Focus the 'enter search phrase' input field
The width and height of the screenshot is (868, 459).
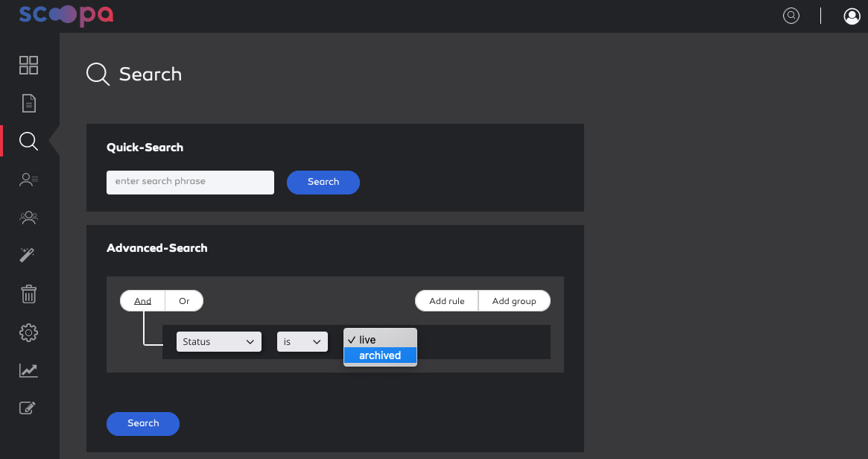point(190,182)
